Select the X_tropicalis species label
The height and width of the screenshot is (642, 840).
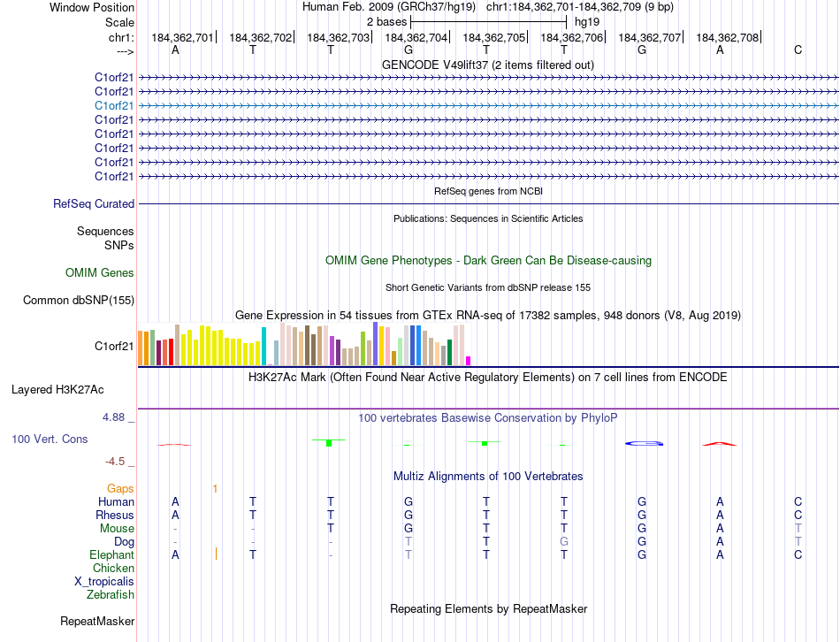pyautogui.click(x=104, y=582)
